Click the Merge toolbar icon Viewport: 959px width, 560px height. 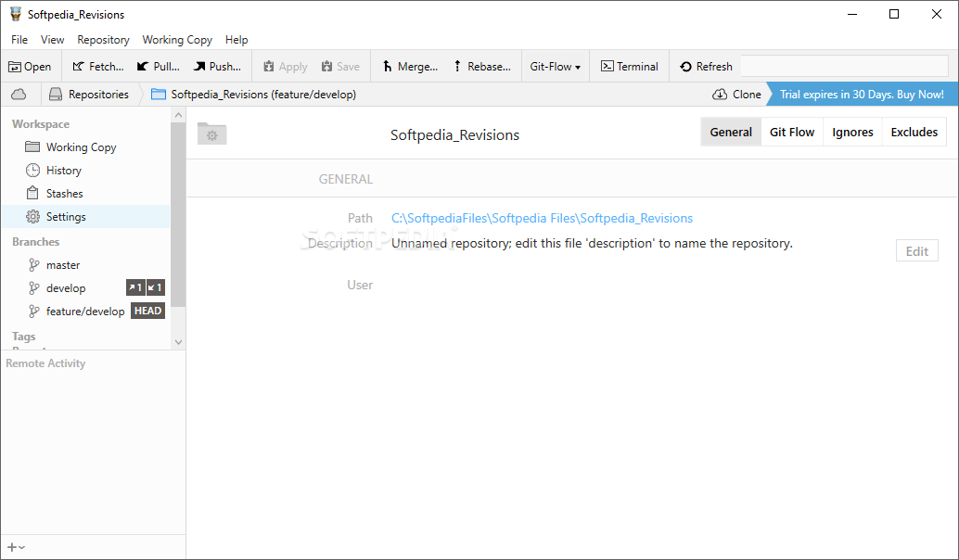pyautogui.click(x=387, y=67)
